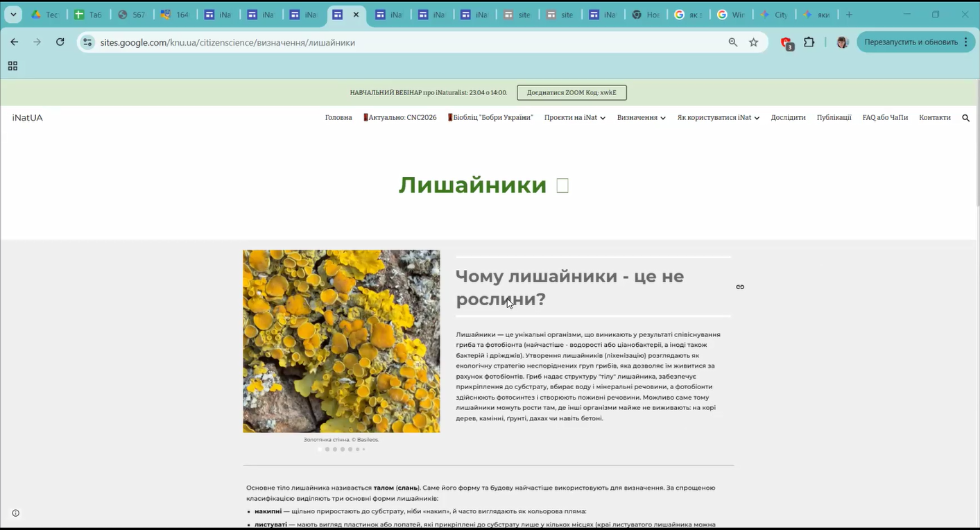Open the site info icon in address bar

click(x=87, y=42)
